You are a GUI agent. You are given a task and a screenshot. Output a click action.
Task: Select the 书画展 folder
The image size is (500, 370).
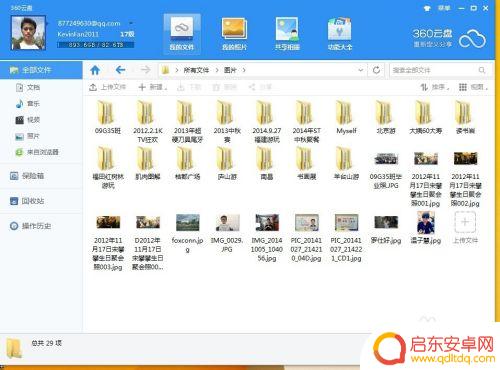(x=306, y=163)
